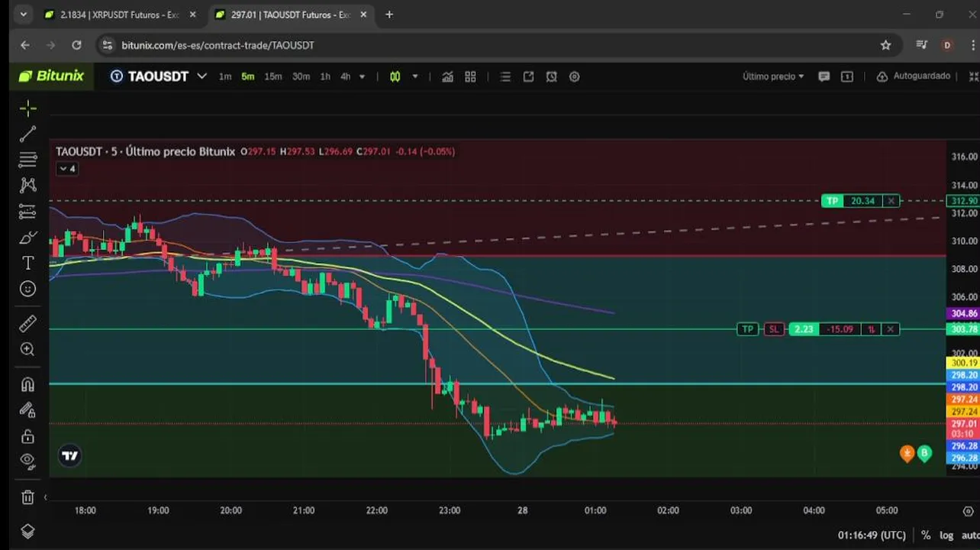Click the -15.09 position loss label
This screenshot has width=980, height=550.
(840, 329)
